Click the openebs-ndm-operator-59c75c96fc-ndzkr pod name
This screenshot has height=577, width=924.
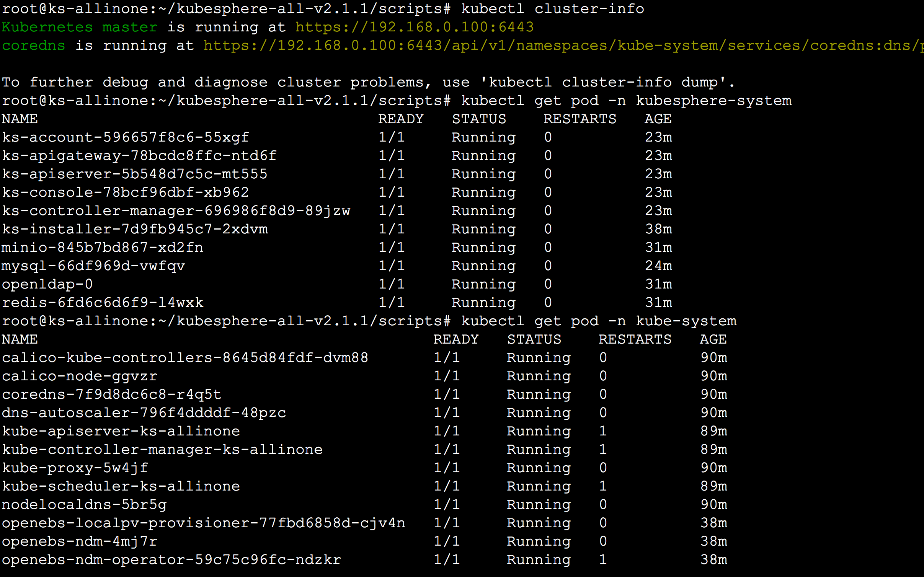click(x=171, y=560)
